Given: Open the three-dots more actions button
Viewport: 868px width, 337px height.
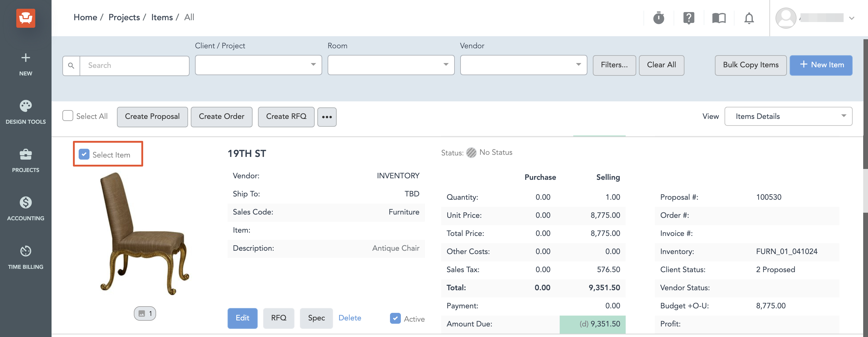Looking at the screenshot, I should 326,117.
